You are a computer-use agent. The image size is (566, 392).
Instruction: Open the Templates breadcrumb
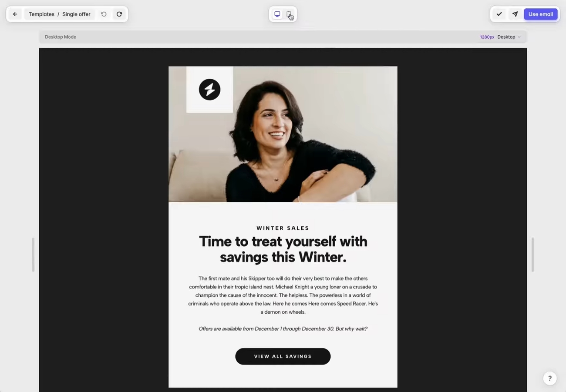(x=41, y=14)
